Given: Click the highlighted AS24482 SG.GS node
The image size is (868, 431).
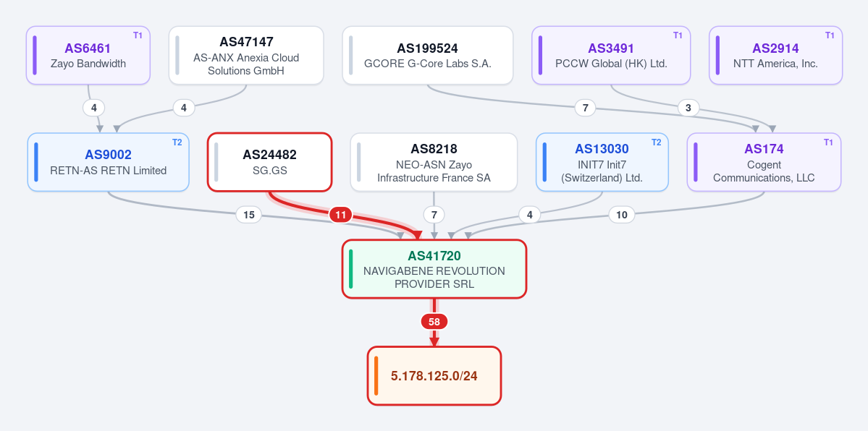Looking at the screenshot, I should pyautogui.click(x=269, y=162).
